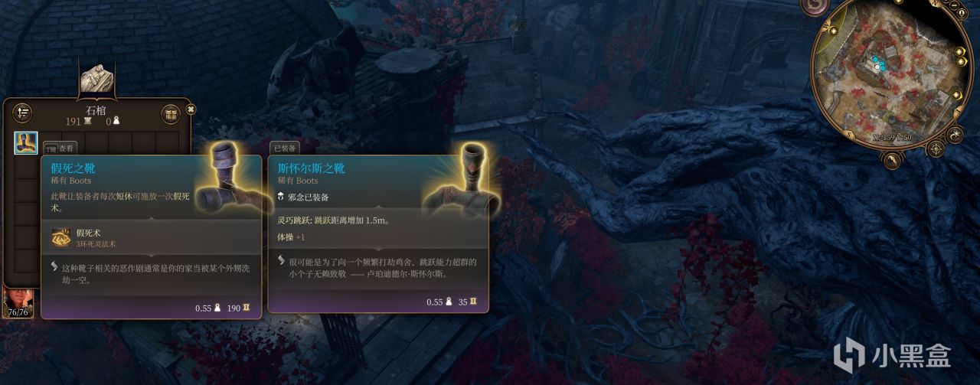Click the take-all chest icon in 石棺 panel
980x385 pixels.
[x=169, y=114]
